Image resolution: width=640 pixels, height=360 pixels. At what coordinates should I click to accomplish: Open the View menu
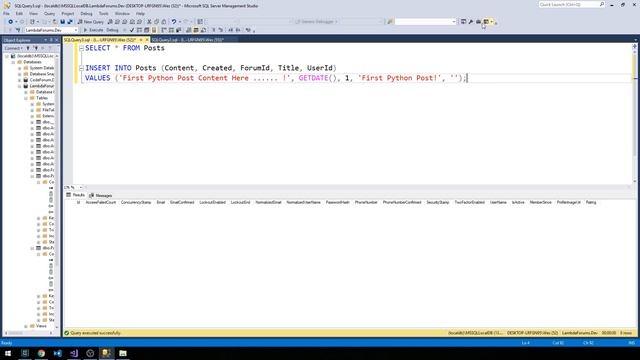pyautogui.click(x=33, y=13)
